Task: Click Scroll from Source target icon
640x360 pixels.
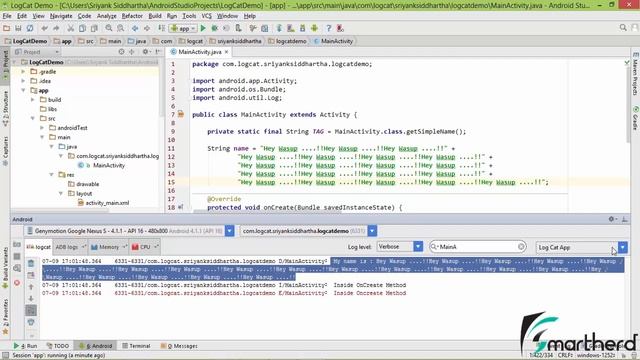Action: click(x=121, y=52)
